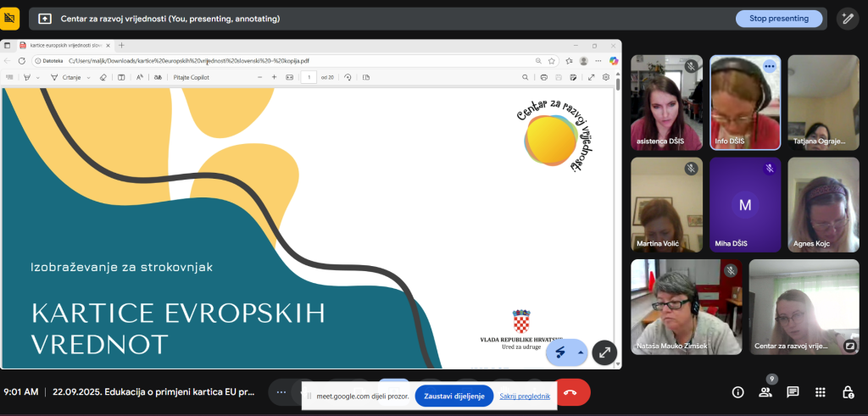
Task: Select the kartice europskih vrijednosti browser tab
Action: [x=62, y=46]
